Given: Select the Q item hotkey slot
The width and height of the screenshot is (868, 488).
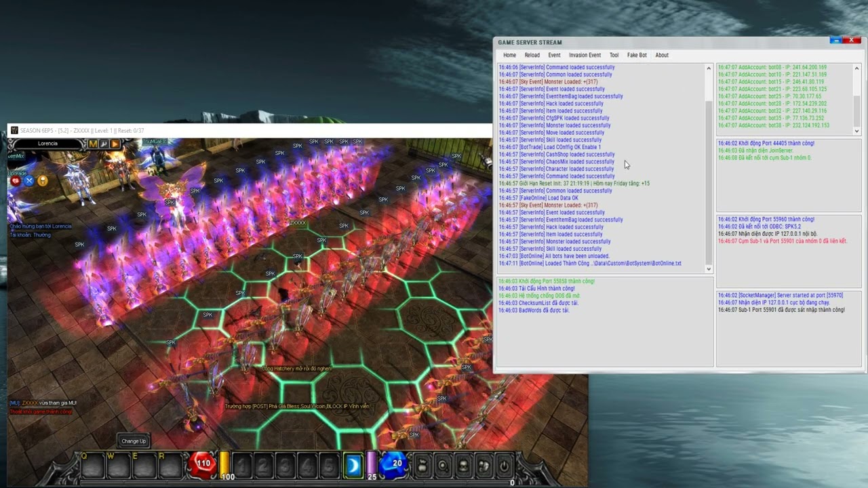Looking at the screenshot, I should [93, 466].
